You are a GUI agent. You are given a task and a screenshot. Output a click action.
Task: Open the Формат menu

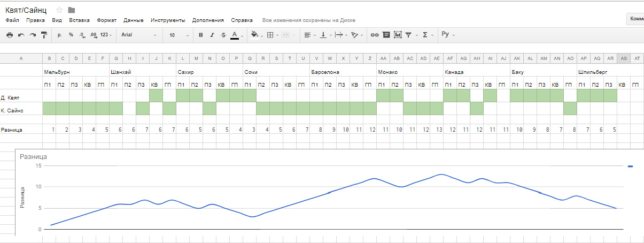(107, 20)
